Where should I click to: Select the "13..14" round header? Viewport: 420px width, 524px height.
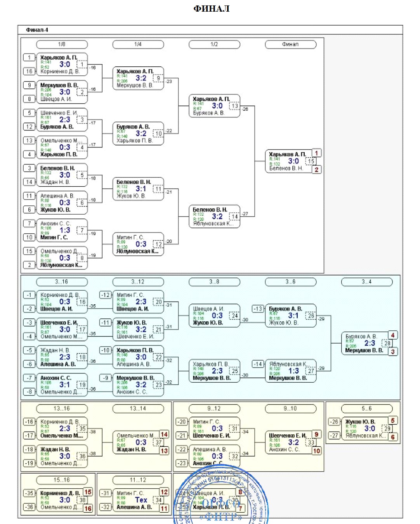(x=138, y=409)
